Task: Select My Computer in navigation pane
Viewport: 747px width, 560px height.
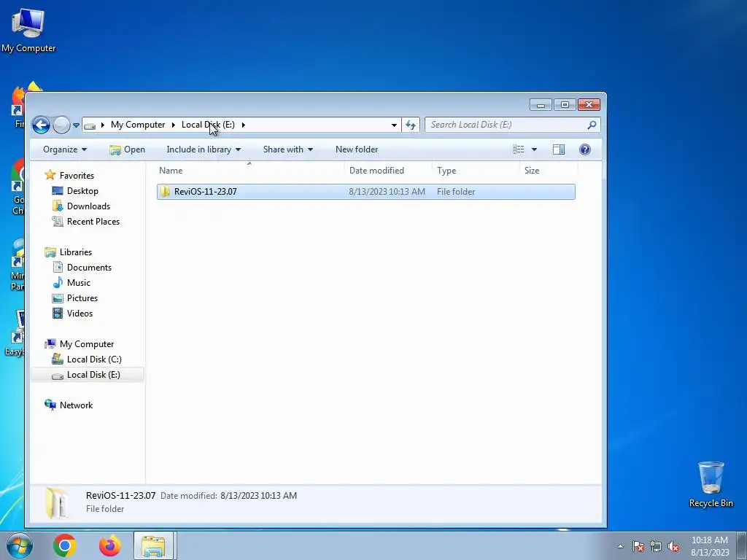Action: (87, 344)
